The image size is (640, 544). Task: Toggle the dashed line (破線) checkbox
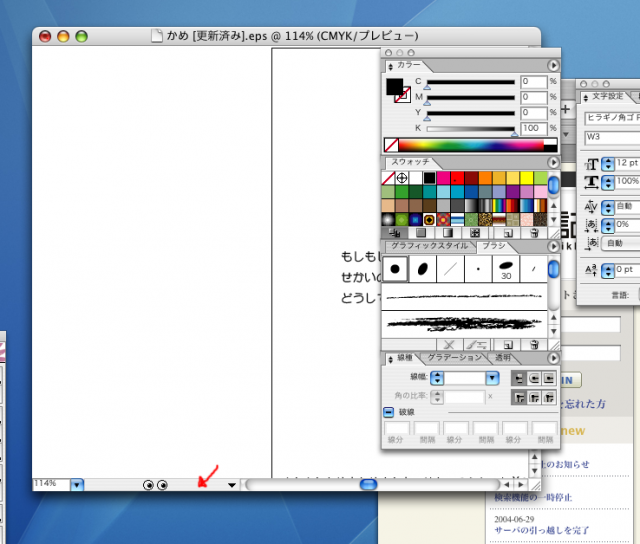389,412
